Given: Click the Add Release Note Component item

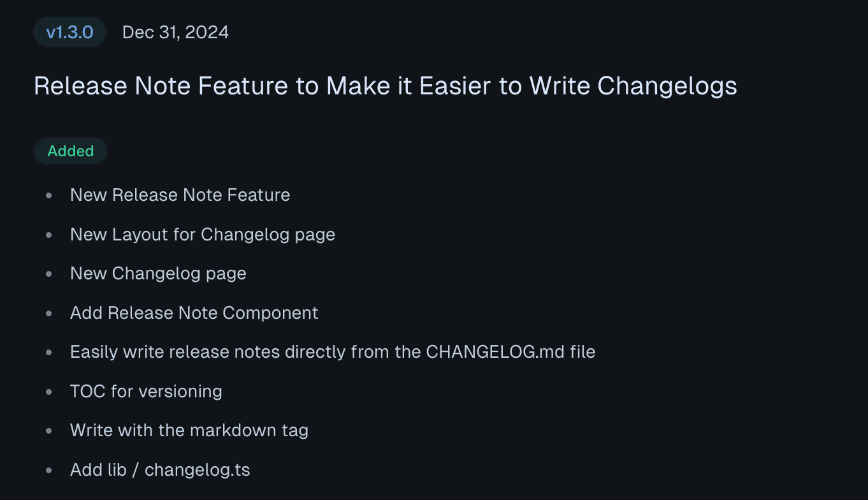Looking at the screenshot, I should coord(194,313).
